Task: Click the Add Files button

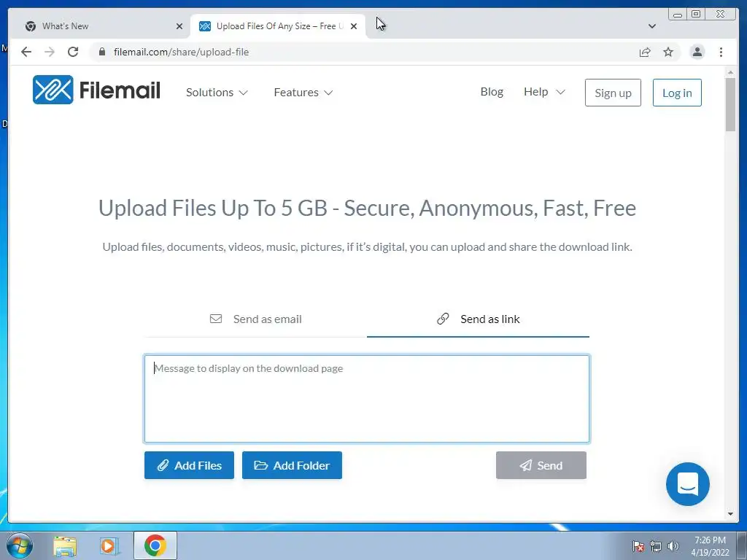Action: pos(189,465)
